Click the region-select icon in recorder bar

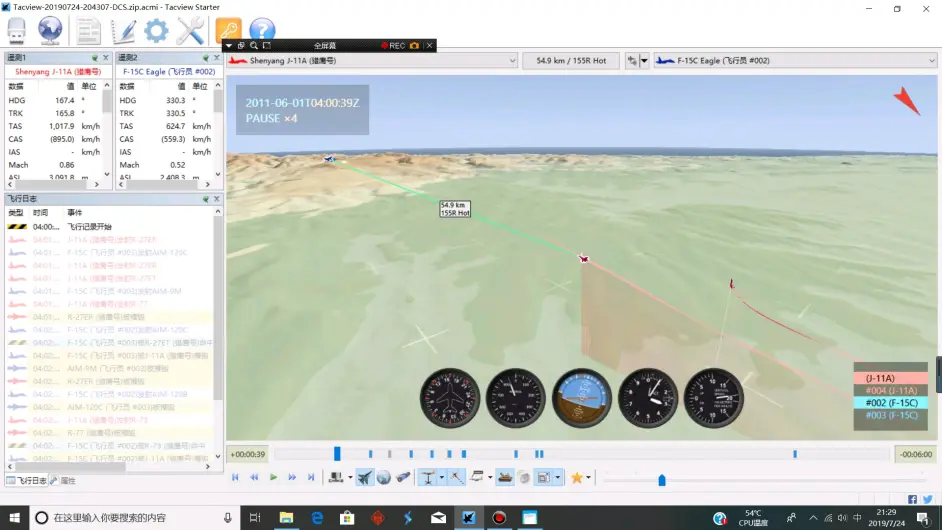click(x=267, y=46)
